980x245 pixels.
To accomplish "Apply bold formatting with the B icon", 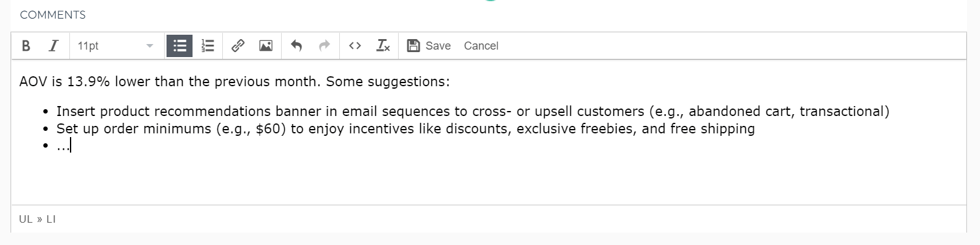I will tap(26, 46).
